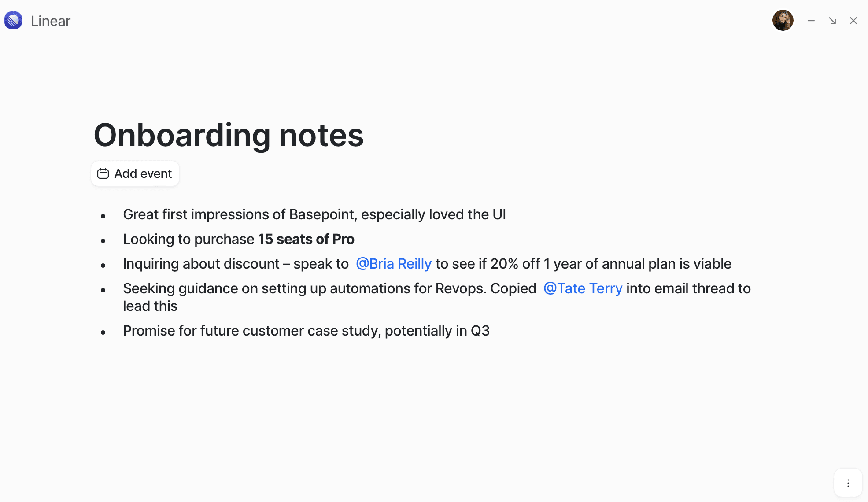Click the Linear app logo icon

tap(13, 21)
